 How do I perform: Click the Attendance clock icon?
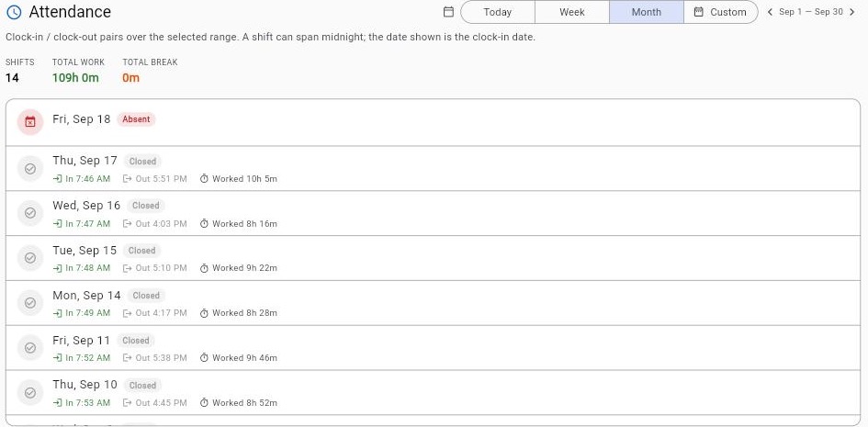pos(14,12)
